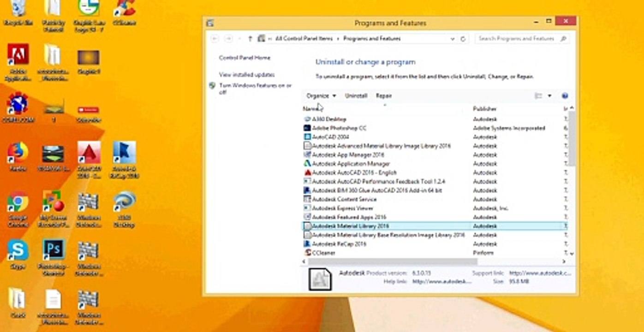
Task: Expand the address bar history dropdown
Action: pos(453,39)
